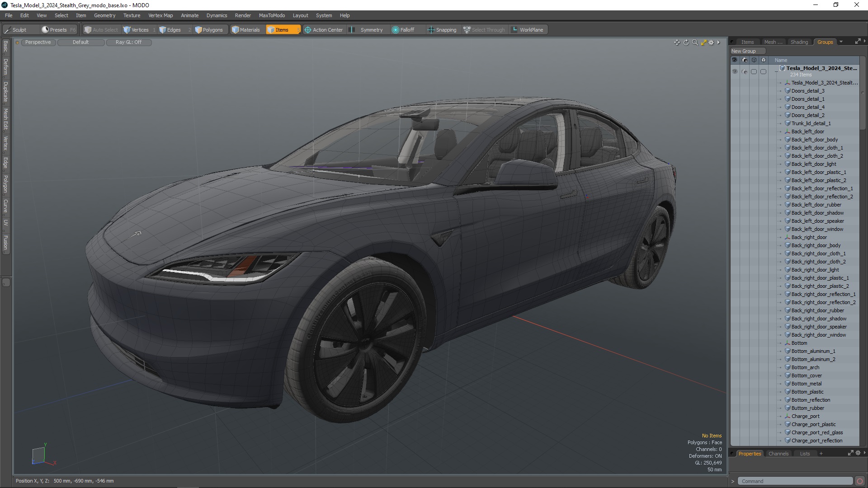
Task: Click the Auto Select button
Action: pos(101,30)
